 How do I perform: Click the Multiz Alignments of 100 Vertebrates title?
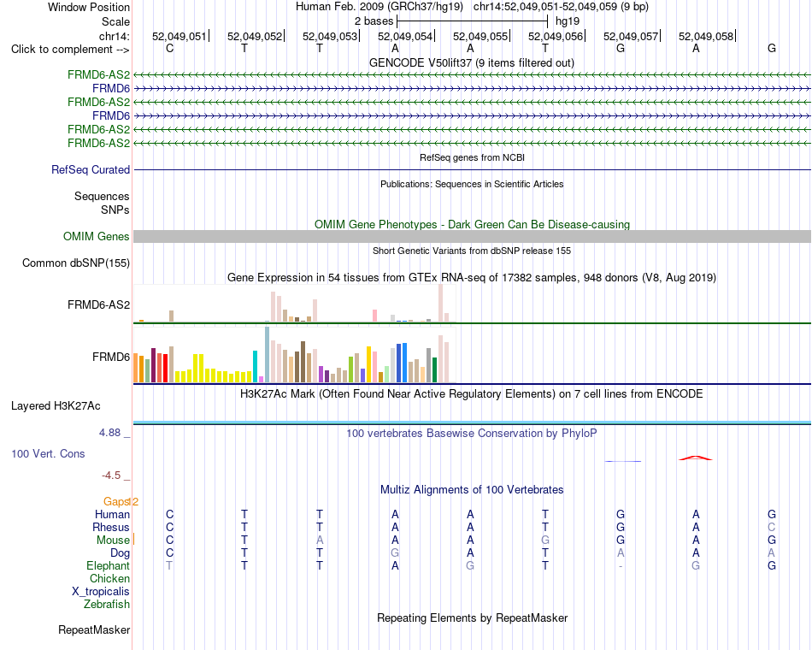click(472, 489)
